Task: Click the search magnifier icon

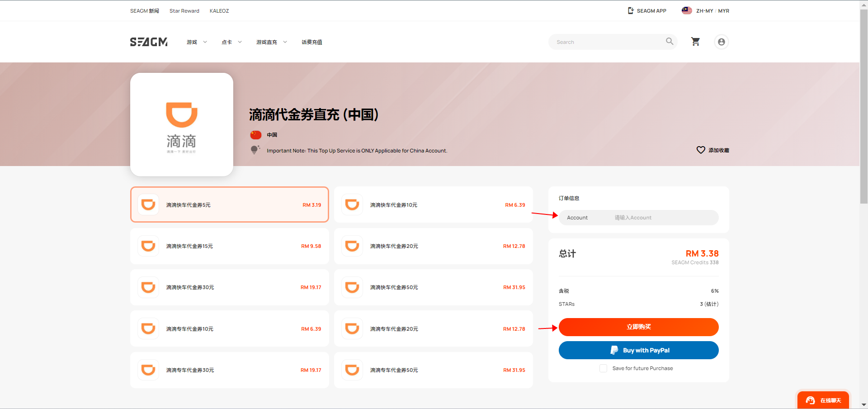Action: coord(670,42)
